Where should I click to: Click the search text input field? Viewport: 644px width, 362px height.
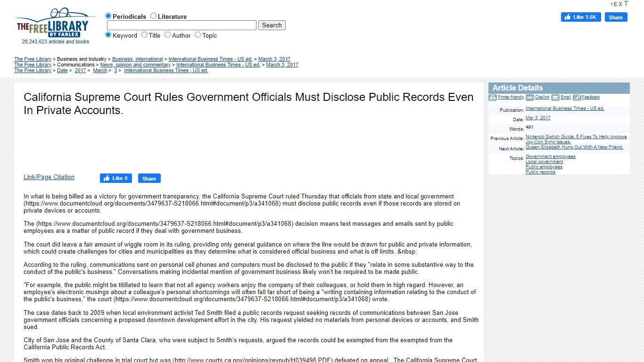click(x=182, y=25)
